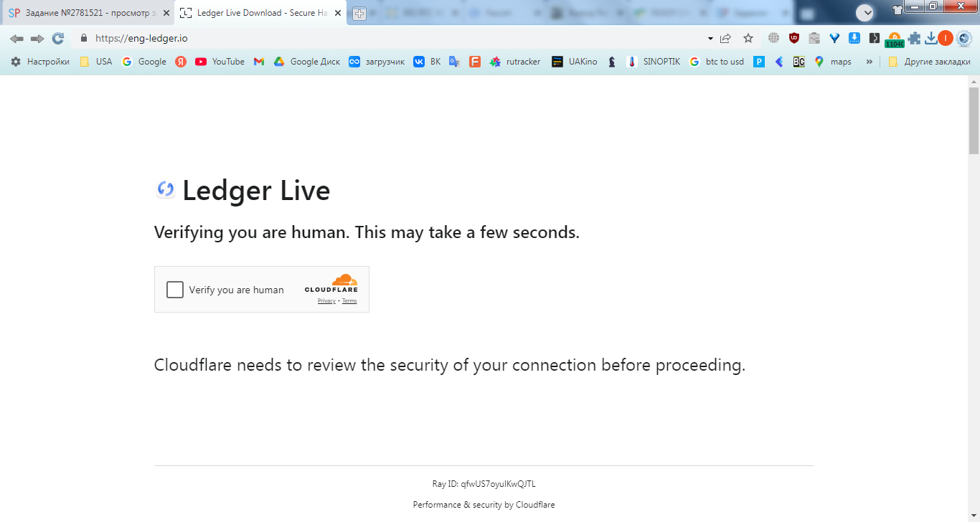
Task: Open the rutracker bookmark
Action: click(515, 62)
